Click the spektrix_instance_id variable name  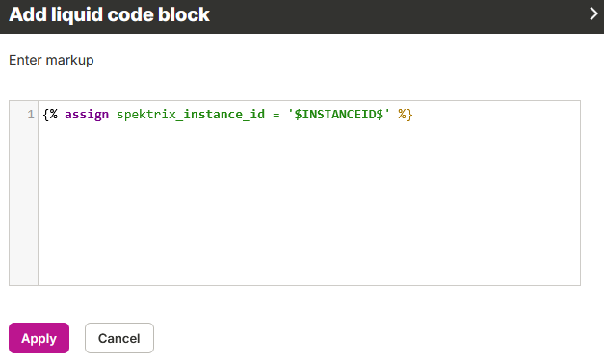[191, 115]
